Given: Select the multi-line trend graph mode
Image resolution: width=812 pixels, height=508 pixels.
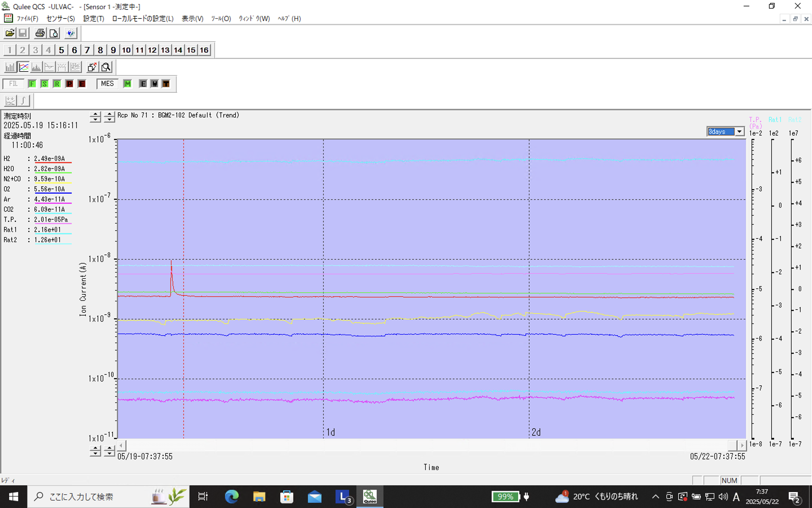Looking at the screenshot, I should pos(23,67).
